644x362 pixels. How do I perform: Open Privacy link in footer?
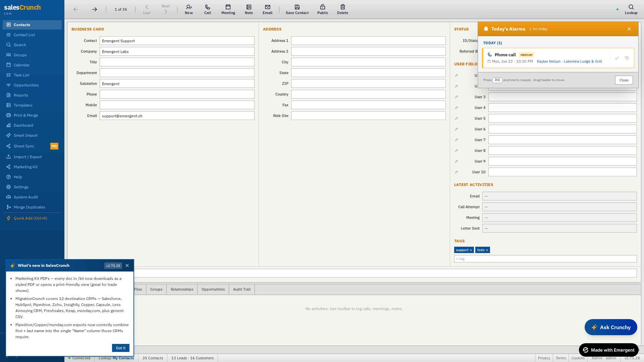click(544, 358)
